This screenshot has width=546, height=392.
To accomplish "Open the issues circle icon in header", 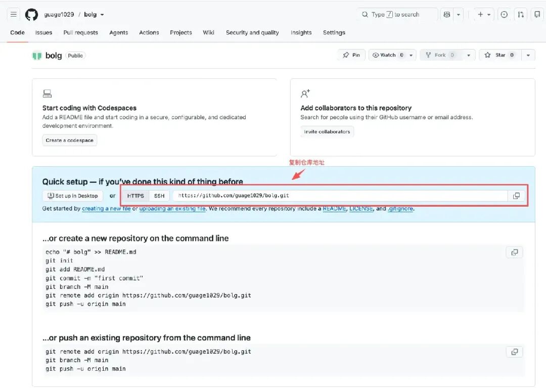I will [504, 14].
